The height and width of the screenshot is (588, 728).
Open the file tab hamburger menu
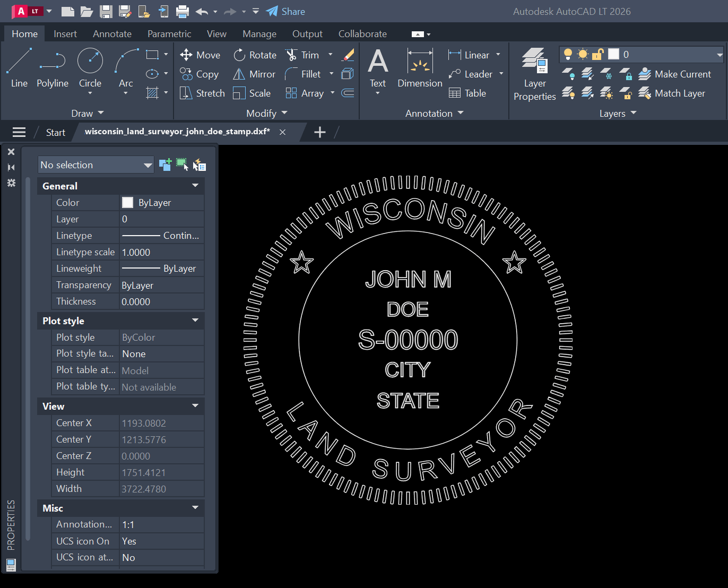(19, 132)
